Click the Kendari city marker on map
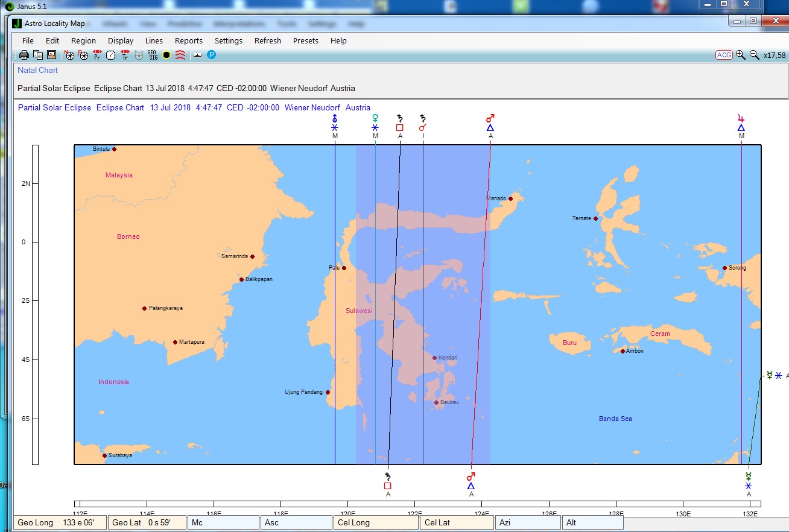 tap(434, 358)
